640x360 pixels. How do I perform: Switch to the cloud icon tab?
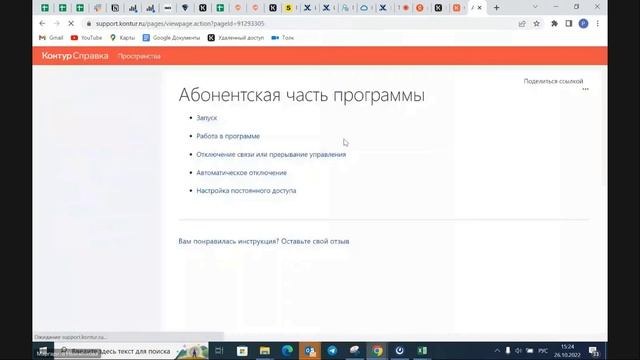(364, 8)
